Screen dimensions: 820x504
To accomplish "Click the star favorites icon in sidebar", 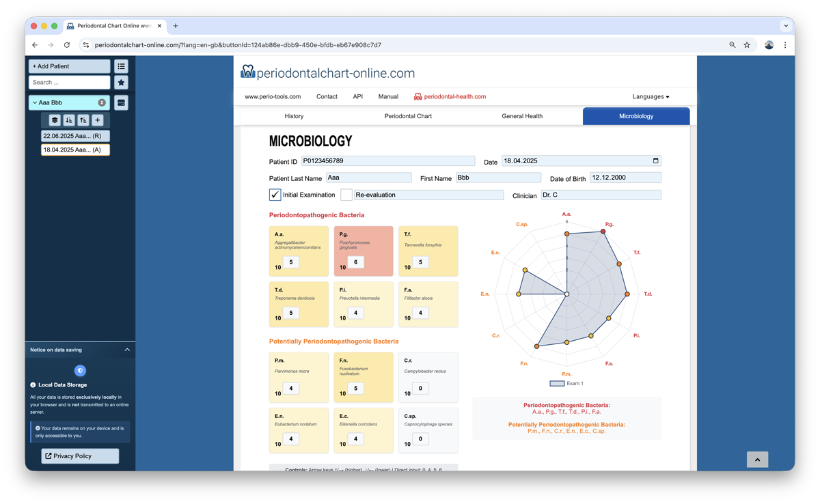I will pos(121,83).
